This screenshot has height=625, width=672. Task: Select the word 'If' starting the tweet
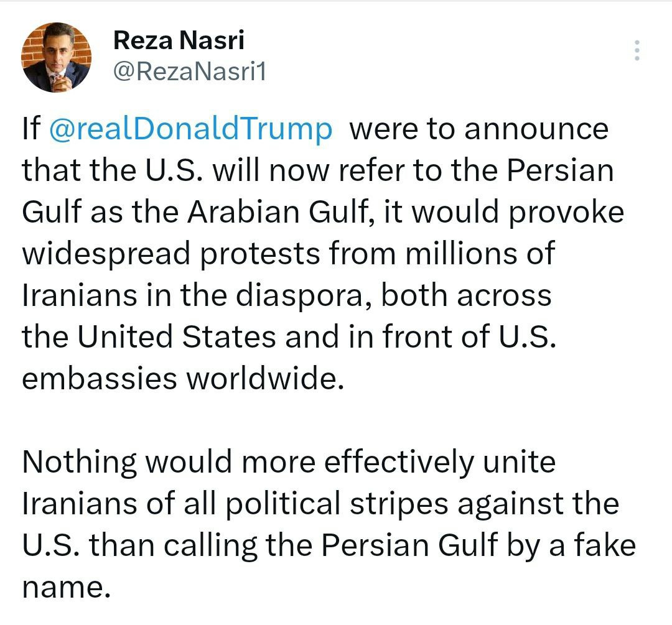31,128
